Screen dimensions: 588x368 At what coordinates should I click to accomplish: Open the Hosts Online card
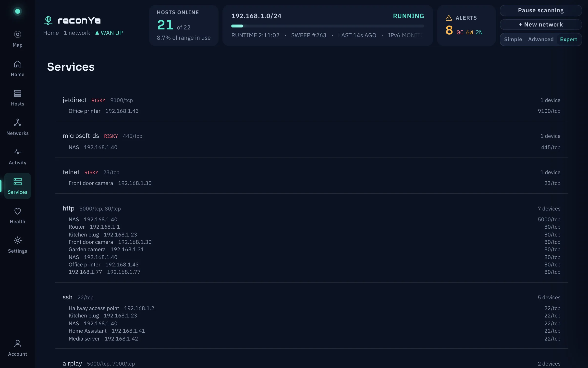click(184, 26)
